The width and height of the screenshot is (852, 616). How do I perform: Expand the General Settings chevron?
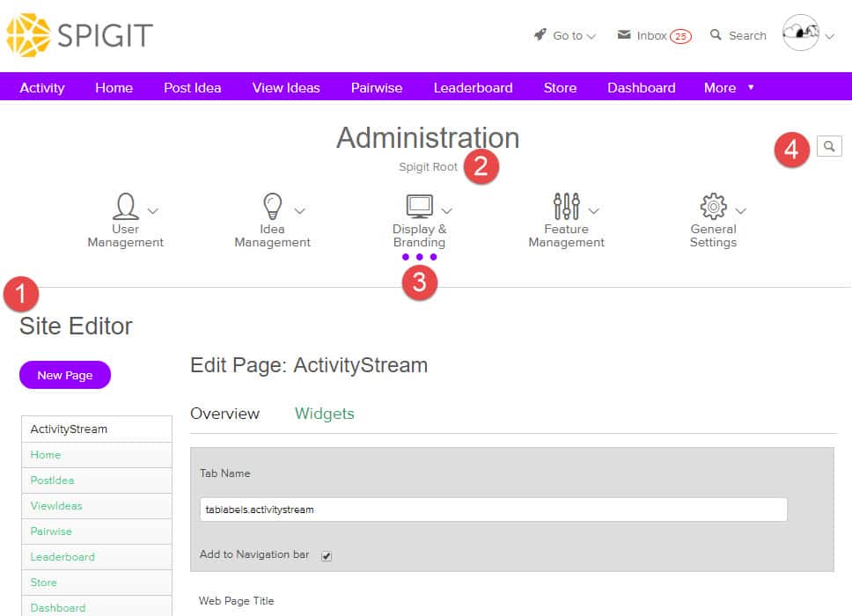point(741,211)
